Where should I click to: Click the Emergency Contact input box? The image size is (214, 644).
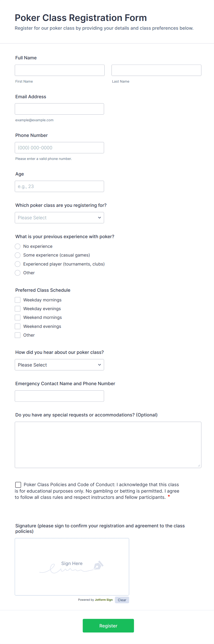tap(59, 396)
